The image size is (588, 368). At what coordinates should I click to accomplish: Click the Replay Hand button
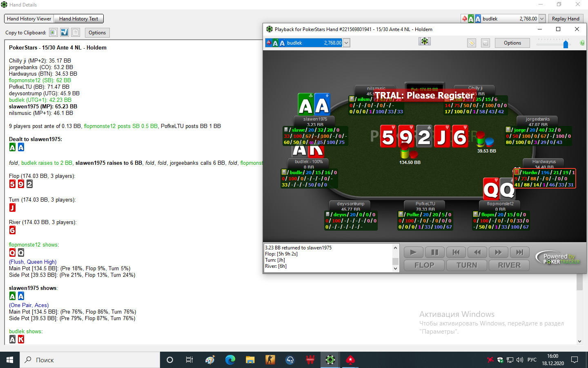[566, 18]
